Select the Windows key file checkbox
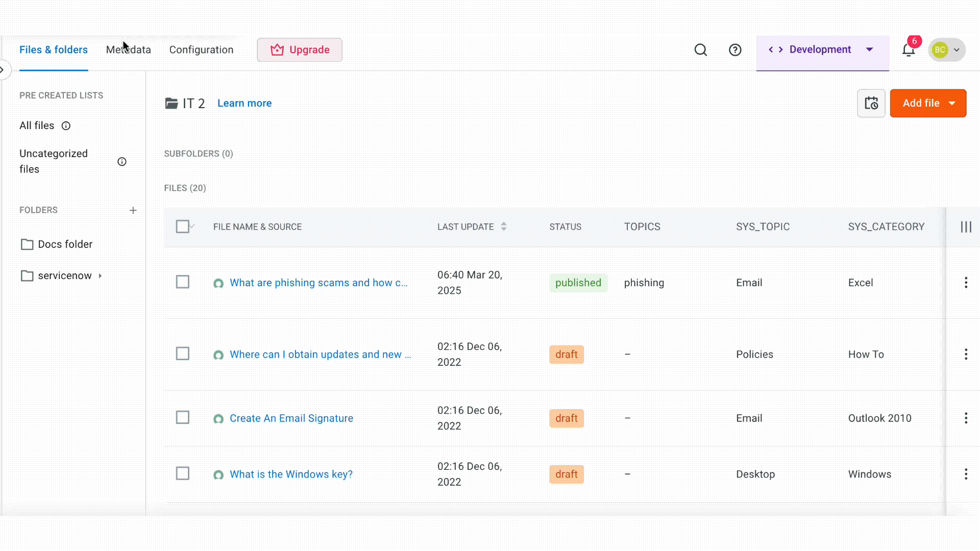Viewport: 980px width, 551px height. click(x=183, y=473)
